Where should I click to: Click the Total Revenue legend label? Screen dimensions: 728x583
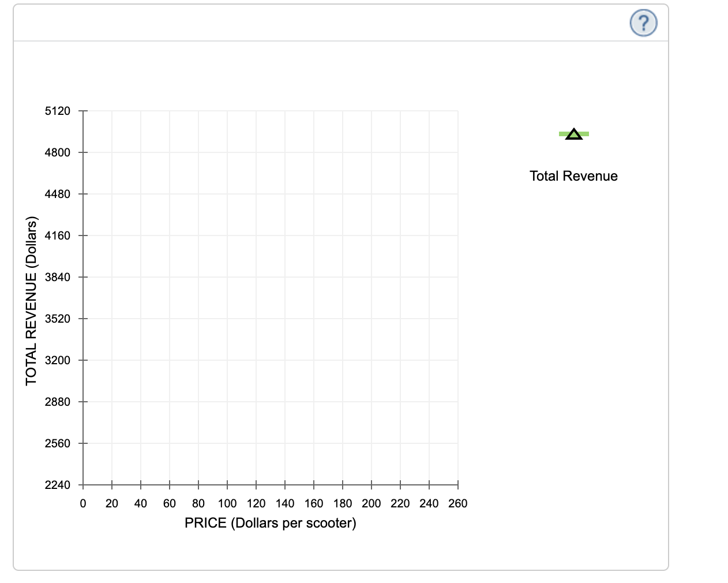click(573, 176)
